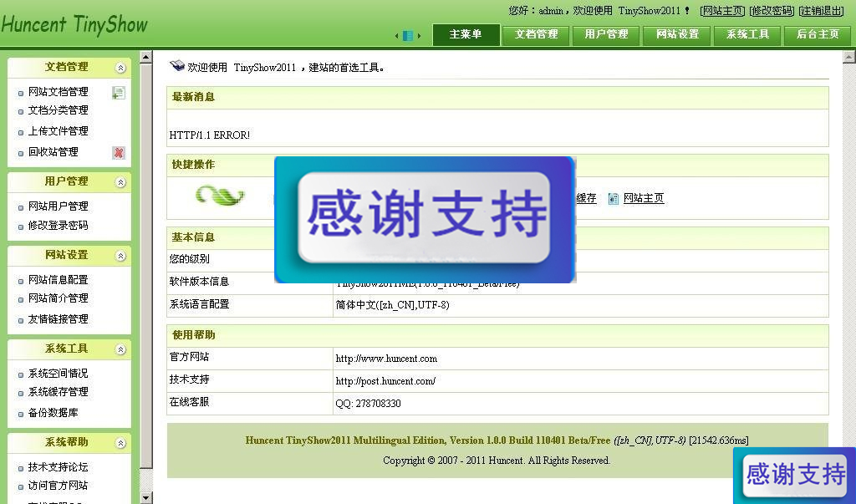Open 上传文件管理 in the sidebar
This screenshot has height=504, width=856.
(x=59, y=131)
